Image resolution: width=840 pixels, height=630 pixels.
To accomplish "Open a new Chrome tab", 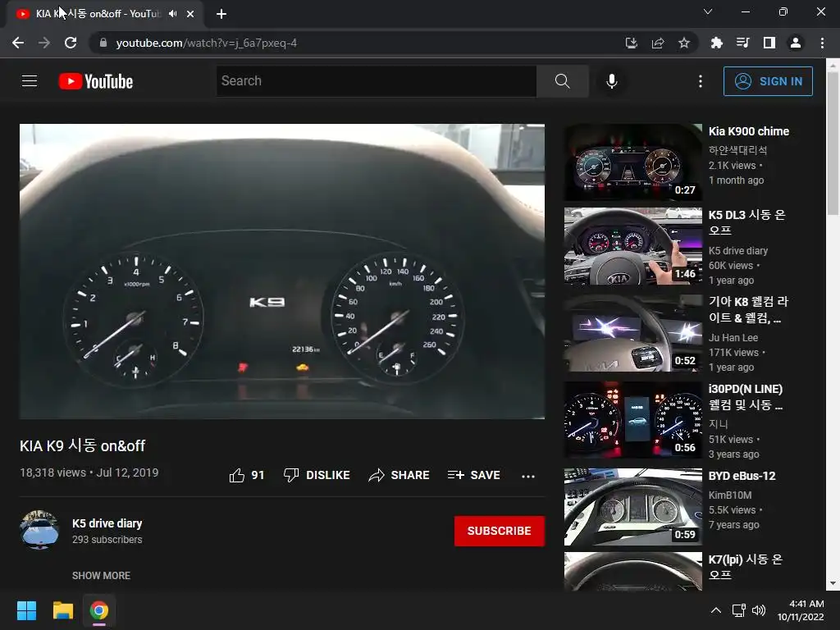I will pos(221,14).
